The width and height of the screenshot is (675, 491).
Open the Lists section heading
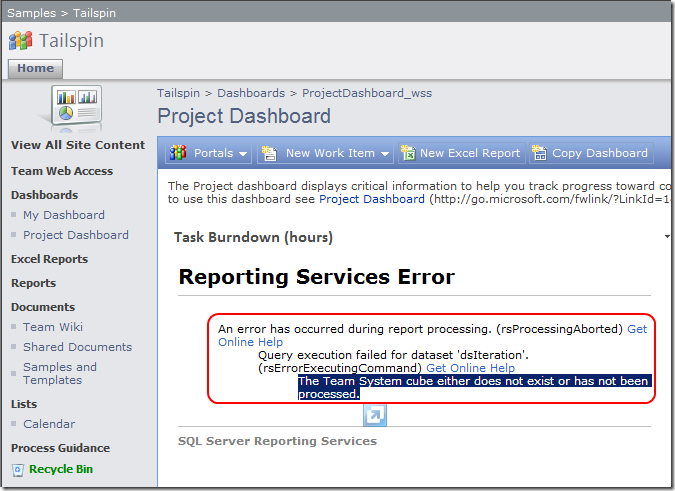(x=24, y=404)
